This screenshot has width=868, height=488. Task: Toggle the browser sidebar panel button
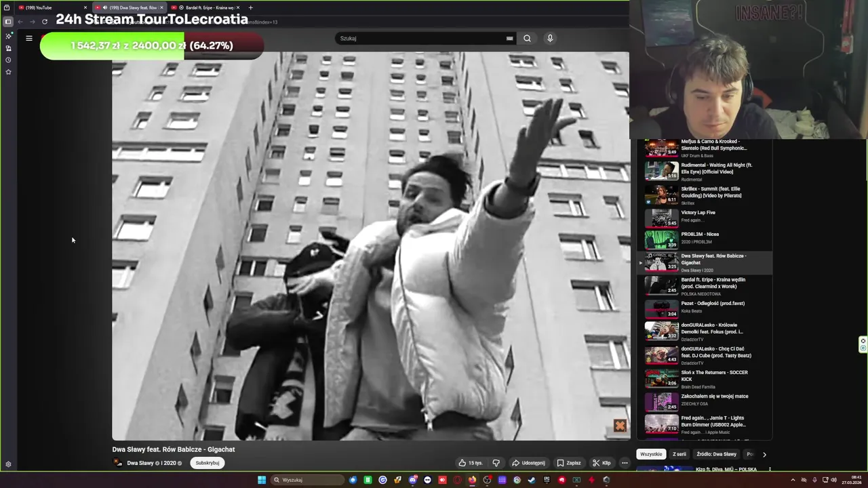click(8, 22)
